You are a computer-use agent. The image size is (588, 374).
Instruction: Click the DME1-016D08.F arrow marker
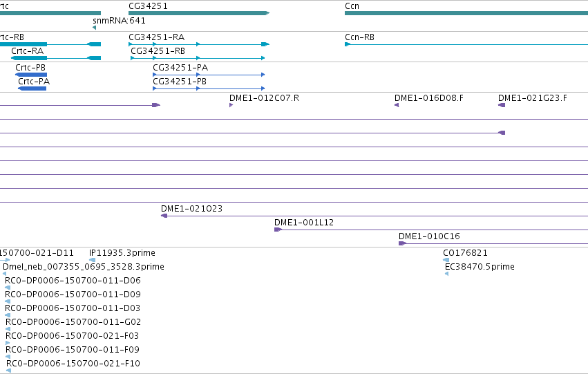click(x=397, y=105)
